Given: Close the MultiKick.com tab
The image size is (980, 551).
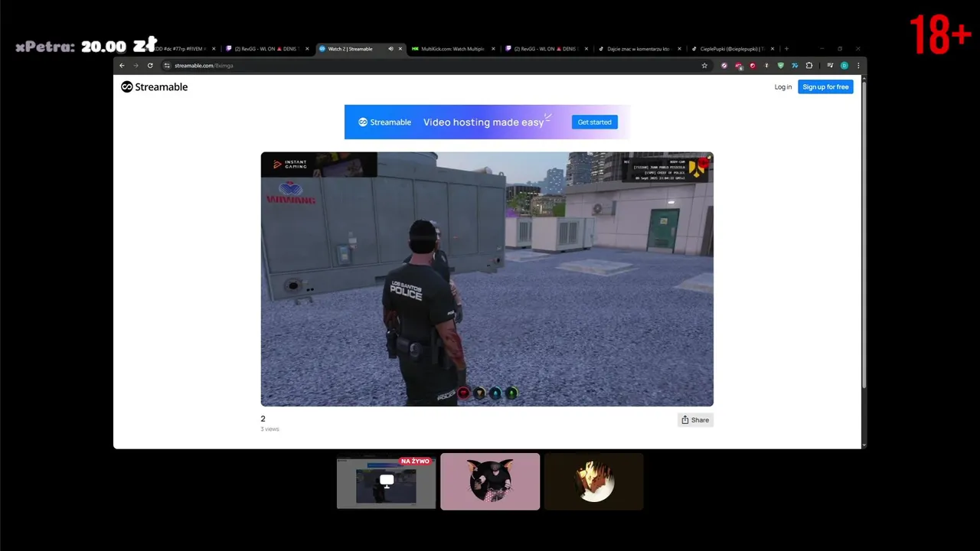Looking at the screenshot, I should click(x=493, y=49).
